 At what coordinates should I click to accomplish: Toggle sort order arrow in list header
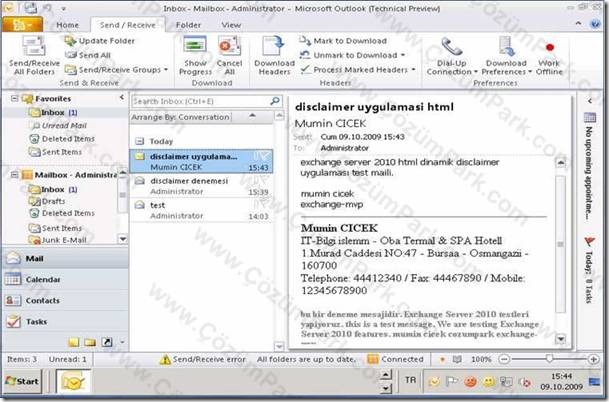[252, 116]
